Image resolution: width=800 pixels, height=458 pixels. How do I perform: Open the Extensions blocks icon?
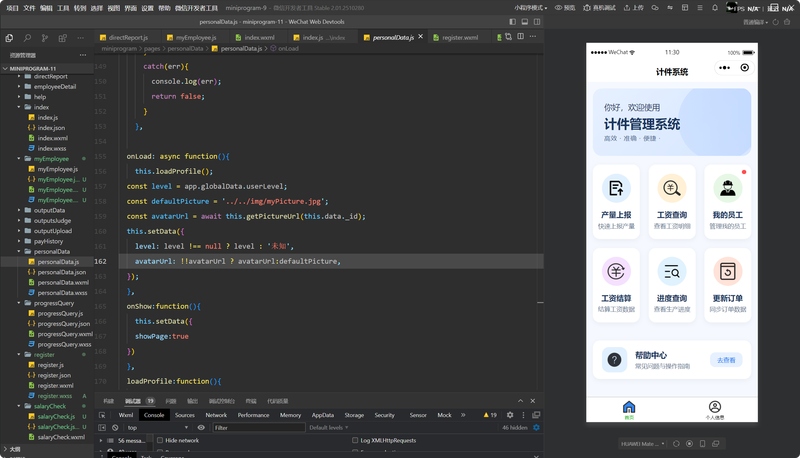[63, 38]
